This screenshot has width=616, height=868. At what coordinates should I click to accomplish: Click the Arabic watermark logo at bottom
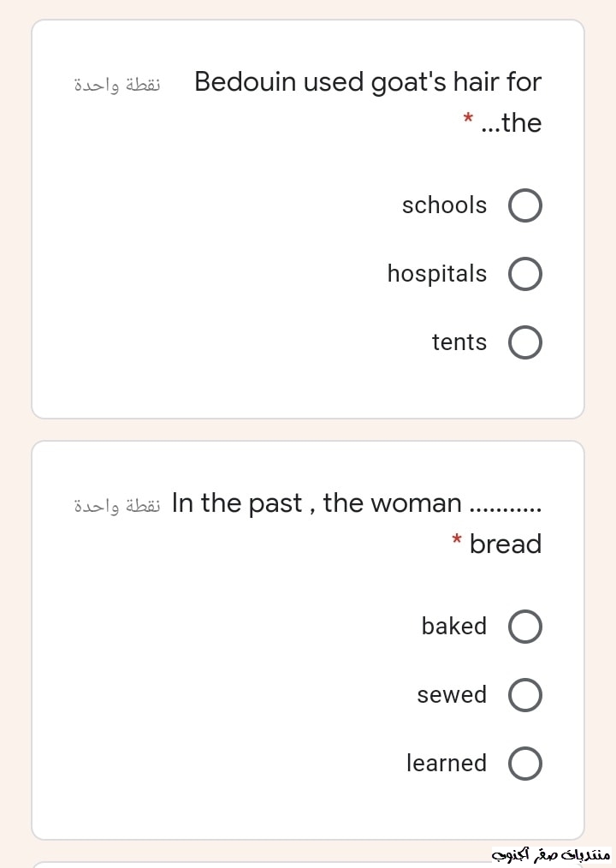click(x=551, y=854)
